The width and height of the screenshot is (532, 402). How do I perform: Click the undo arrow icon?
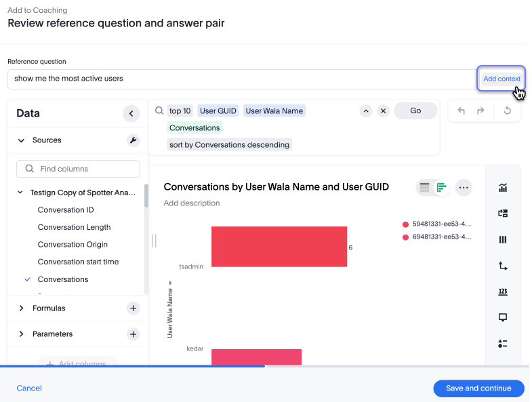462,110
